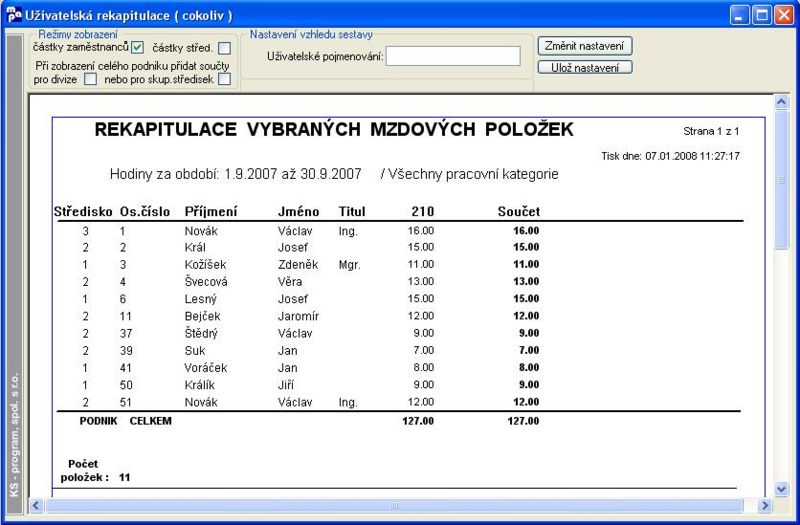Click the Os.číslo column header

click(145, 212)
